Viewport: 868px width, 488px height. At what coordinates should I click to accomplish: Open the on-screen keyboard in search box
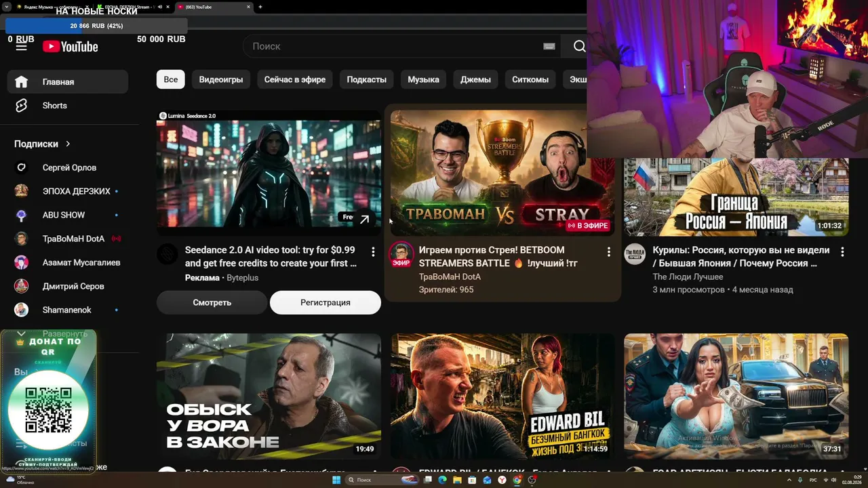click(x=549, y=46)
